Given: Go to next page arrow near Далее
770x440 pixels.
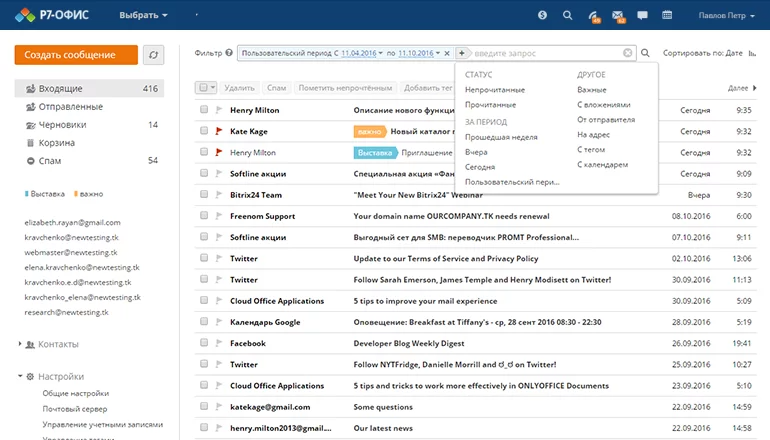Looking at the screenshot, I should pyautogui.click(x=754, y=88).
